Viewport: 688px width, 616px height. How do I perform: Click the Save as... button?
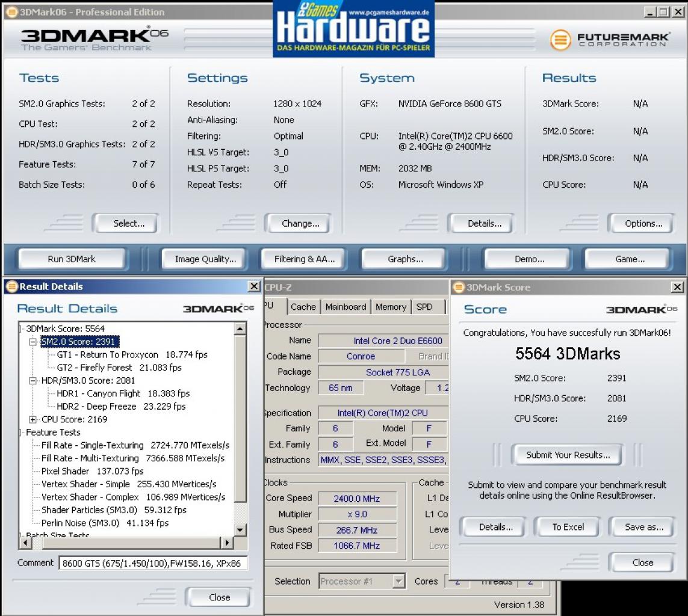tap(642, 527)
